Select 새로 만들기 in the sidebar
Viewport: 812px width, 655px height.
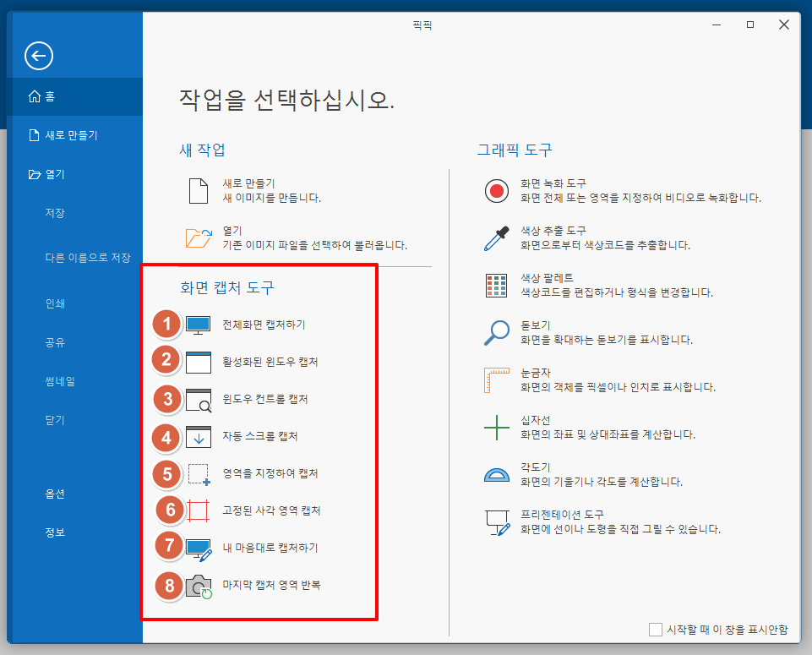[x=75, y=135]
